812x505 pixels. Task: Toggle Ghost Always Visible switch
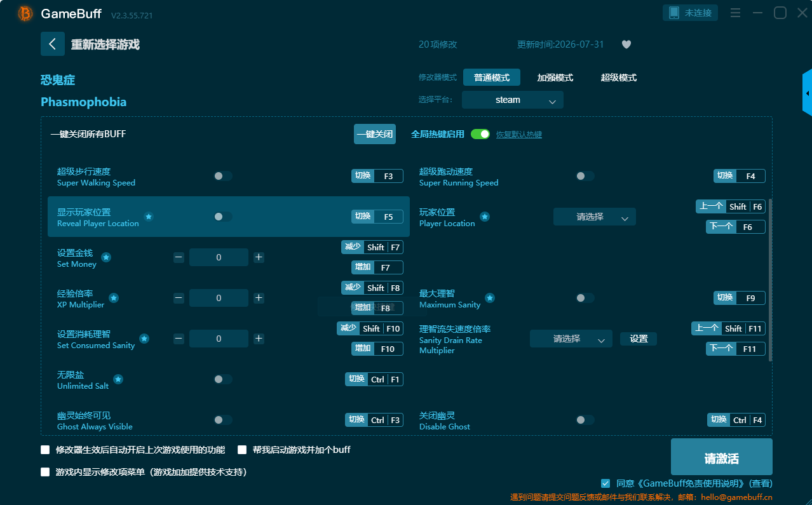click(222, 420)
